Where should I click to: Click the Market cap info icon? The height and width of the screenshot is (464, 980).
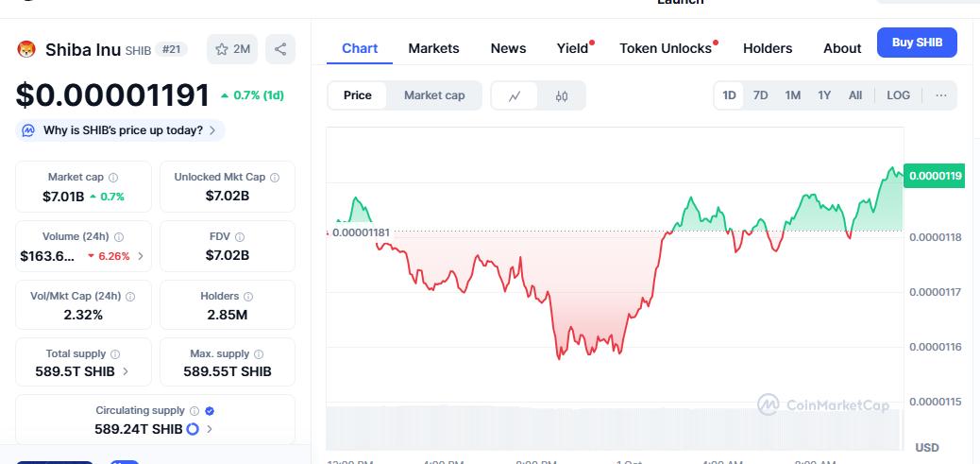pyautogui.click(x=113, y=178)
